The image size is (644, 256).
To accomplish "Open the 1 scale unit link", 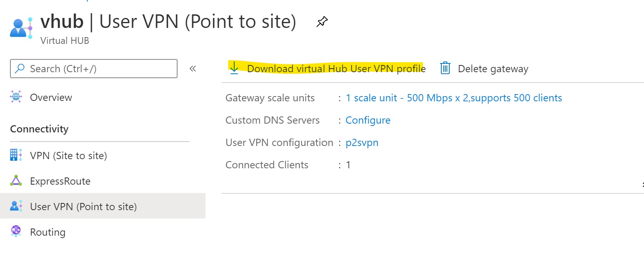I will point(454,98).
